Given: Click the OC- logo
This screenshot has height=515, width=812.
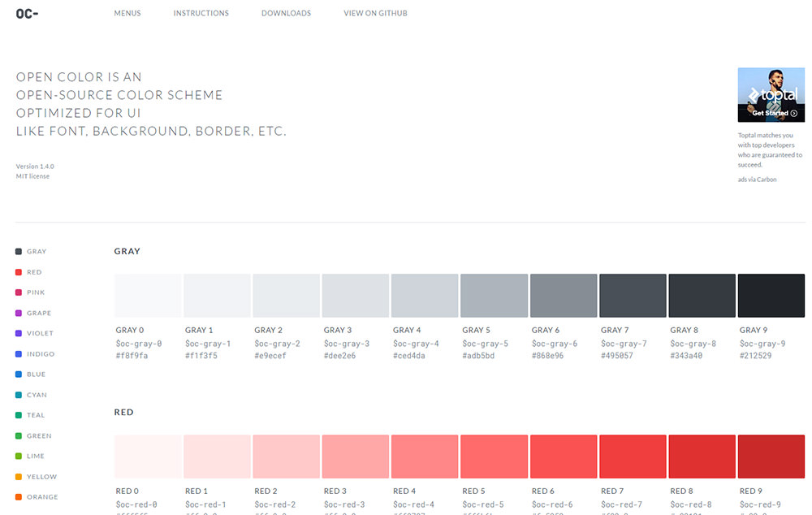Looking at the screenshot, I should (x=27, y=14).
